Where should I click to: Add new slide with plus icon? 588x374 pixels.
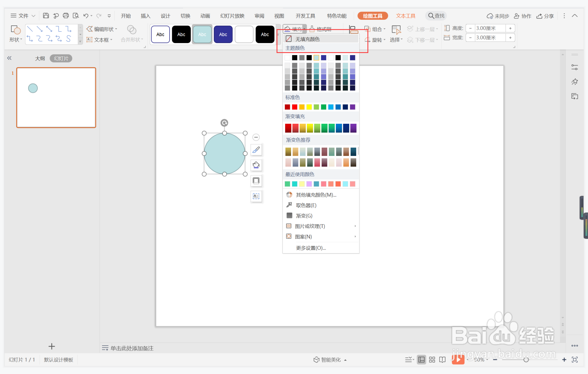pyautogui.click(x=52, y=346)
